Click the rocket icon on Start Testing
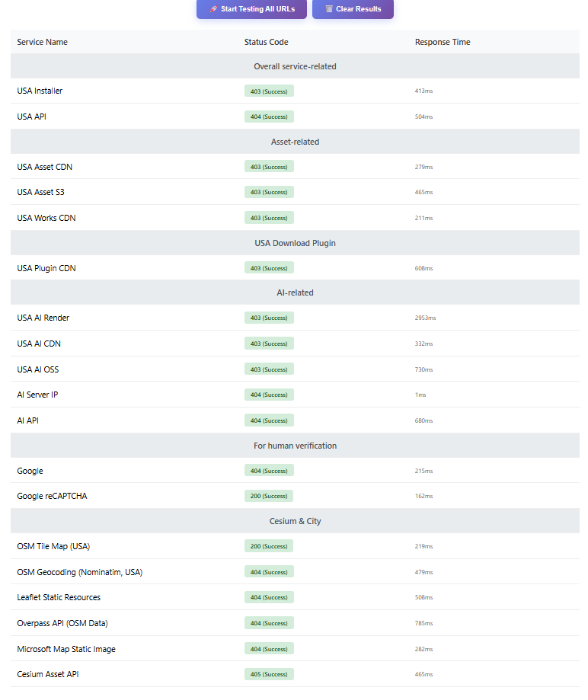The height and width of the screenshot is (700, 588). (214, 9)
